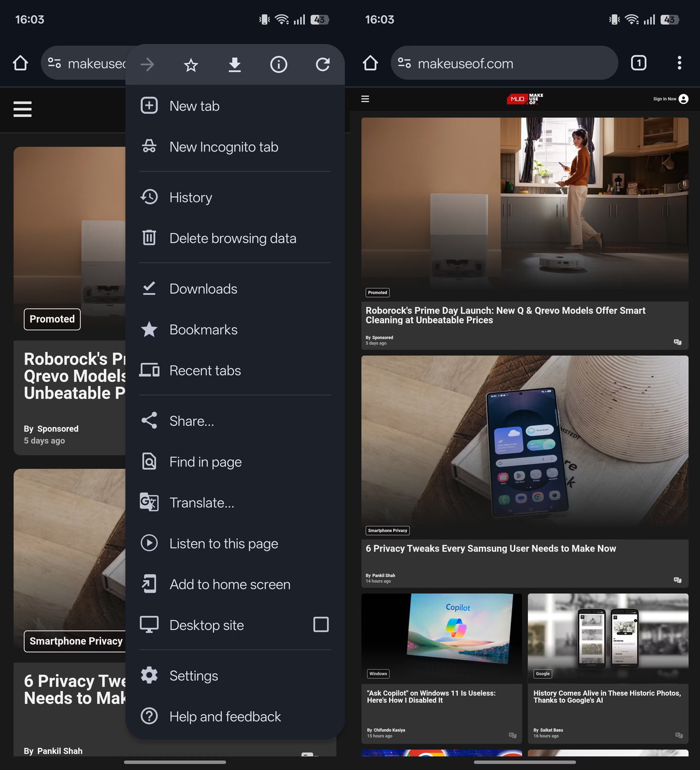Open Downloads from the menu

(235, 289)
